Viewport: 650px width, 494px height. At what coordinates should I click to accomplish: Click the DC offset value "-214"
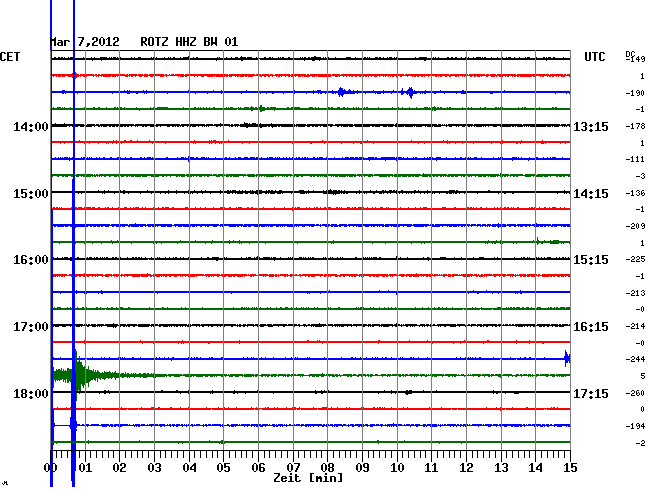(x=635, y=326)
